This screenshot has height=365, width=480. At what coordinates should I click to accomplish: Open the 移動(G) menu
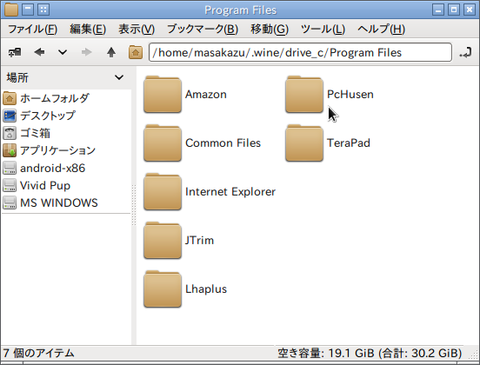269,29
